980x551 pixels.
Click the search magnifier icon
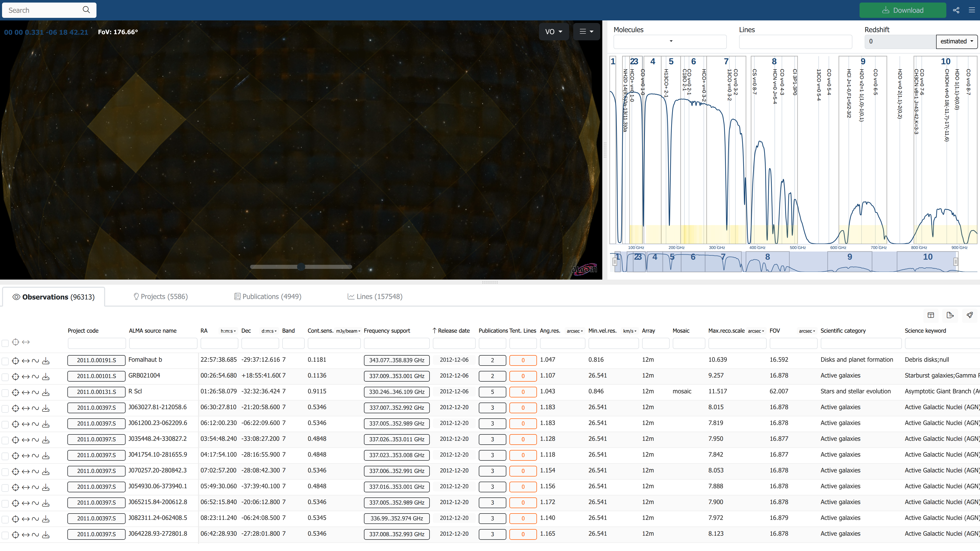86,10
